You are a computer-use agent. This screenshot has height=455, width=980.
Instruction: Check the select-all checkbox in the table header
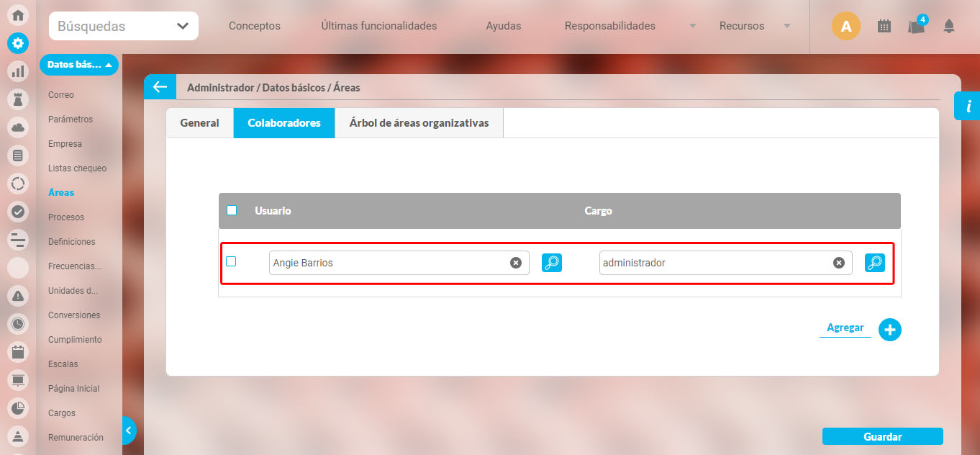(232, 211)
